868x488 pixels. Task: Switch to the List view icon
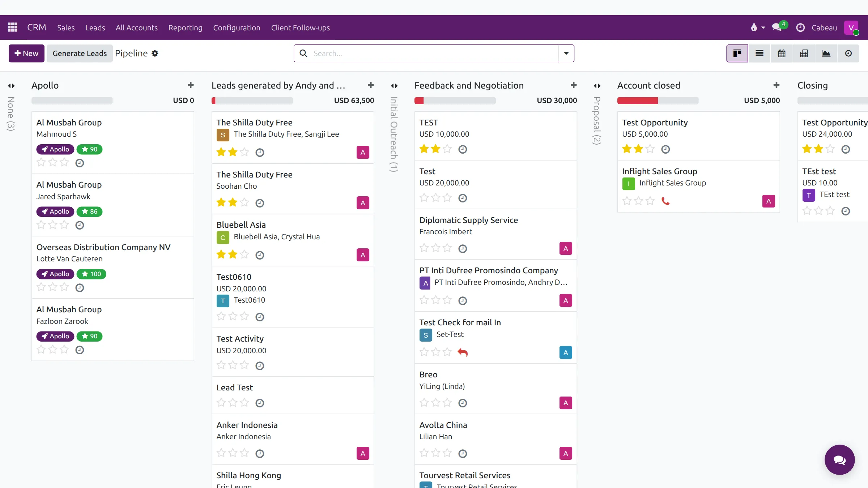point(759,53)
